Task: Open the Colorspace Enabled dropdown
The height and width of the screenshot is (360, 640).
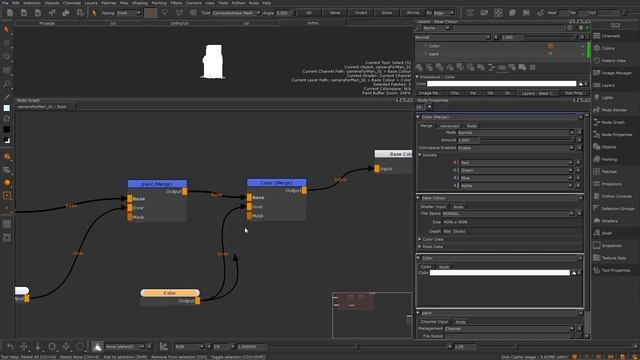Action: pyautogui.click(x=516, y=148)
